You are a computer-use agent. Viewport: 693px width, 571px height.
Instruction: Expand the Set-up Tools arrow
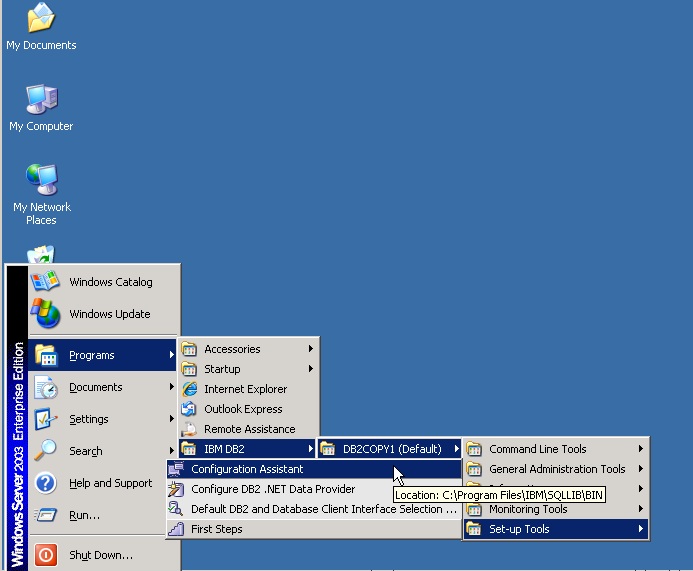(x=641, y=528)
